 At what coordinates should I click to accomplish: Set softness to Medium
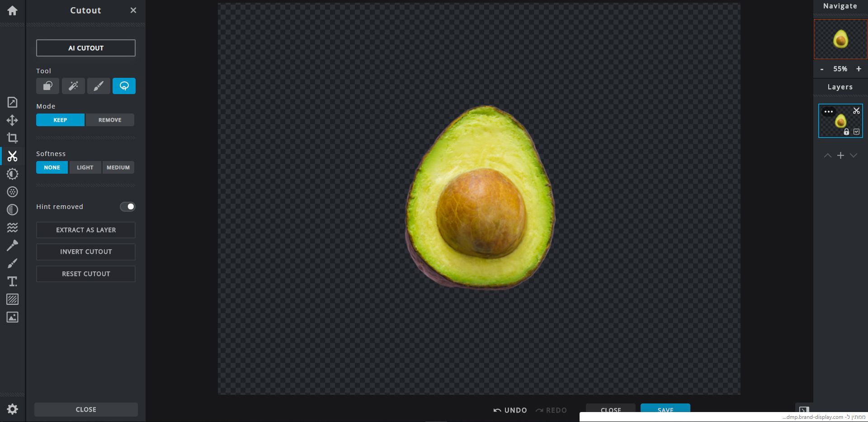tap(118, 167)
